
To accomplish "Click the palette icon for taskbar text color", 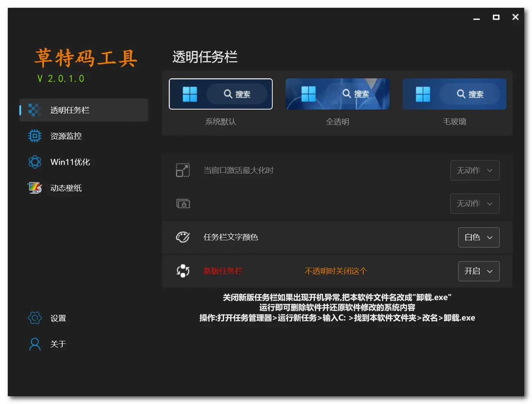I will [x=183, y=237].
